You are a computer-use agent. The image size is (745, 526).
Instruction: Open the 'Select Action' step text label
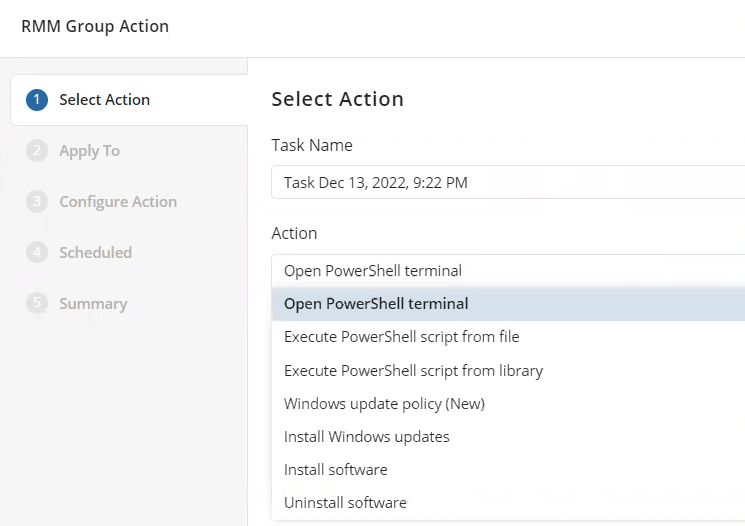click(x=104, y=100)
